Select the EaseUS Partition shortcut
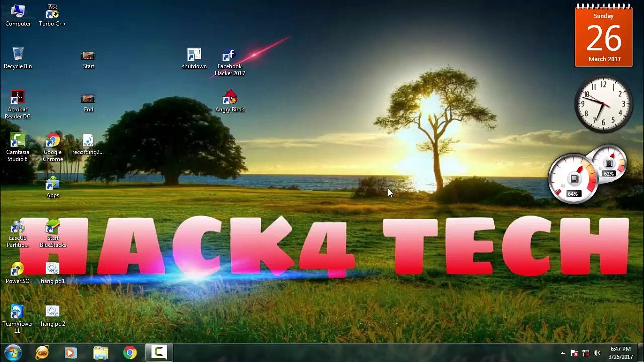This screenshot has height=362, width=644. [x=18, y=234]
